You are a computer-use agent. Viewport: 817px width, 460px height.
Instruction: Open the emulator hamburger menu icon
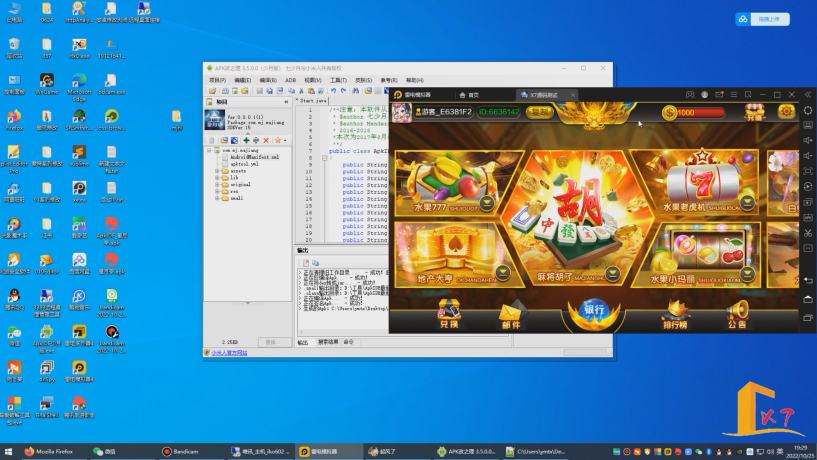pyautogui.click(x=734, y=95)
